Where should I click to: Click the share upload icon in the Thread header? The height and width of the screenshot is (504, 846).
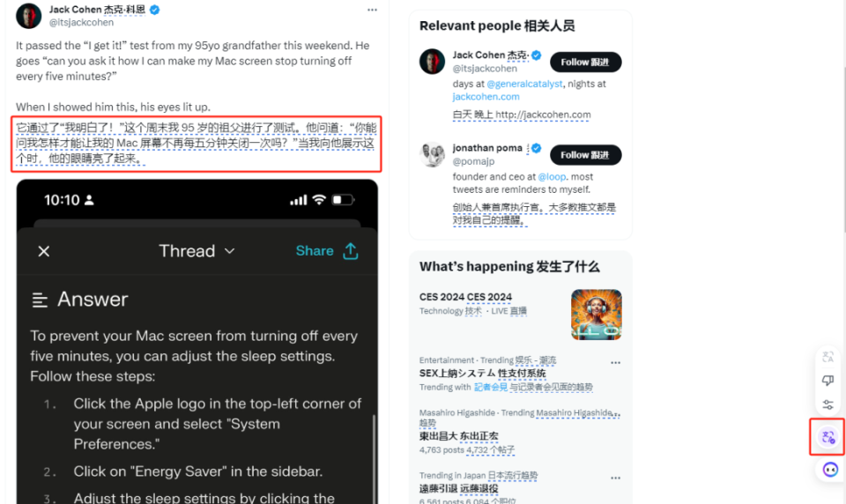[x=351, y=251]
